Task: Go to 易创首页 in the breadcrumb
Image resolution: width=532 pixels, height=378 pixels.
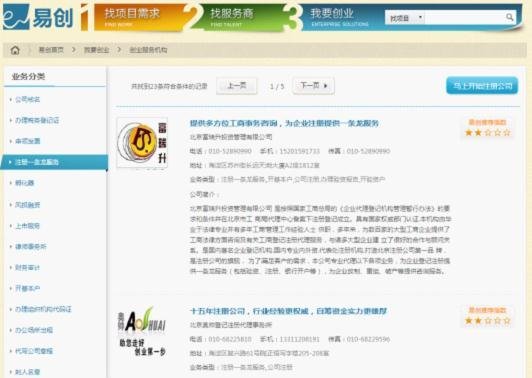Action: (x=51, y=50)
